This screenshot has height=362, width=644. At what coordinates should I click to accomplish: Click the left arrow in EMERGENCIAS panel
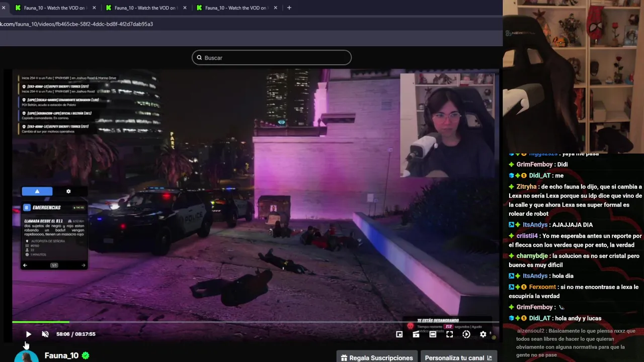coord(25,265)
